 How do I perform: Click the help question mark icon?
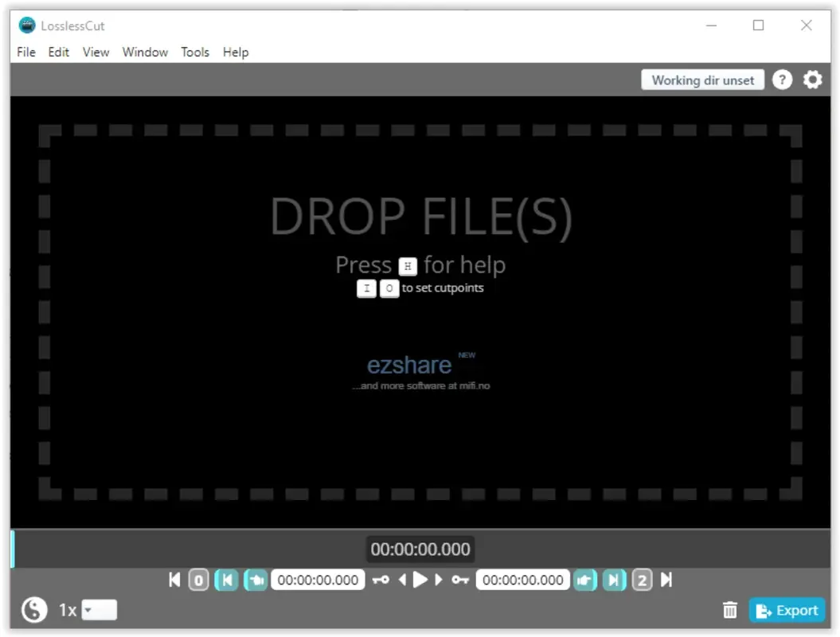click(x=782, y=80)
